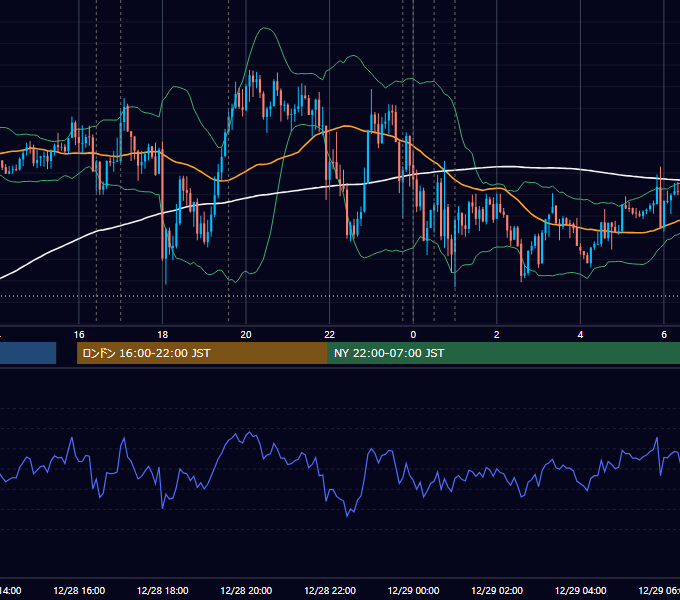Click the "6" hour label on the price chart axis
The image size is (680, 600).
pos(664,335)
